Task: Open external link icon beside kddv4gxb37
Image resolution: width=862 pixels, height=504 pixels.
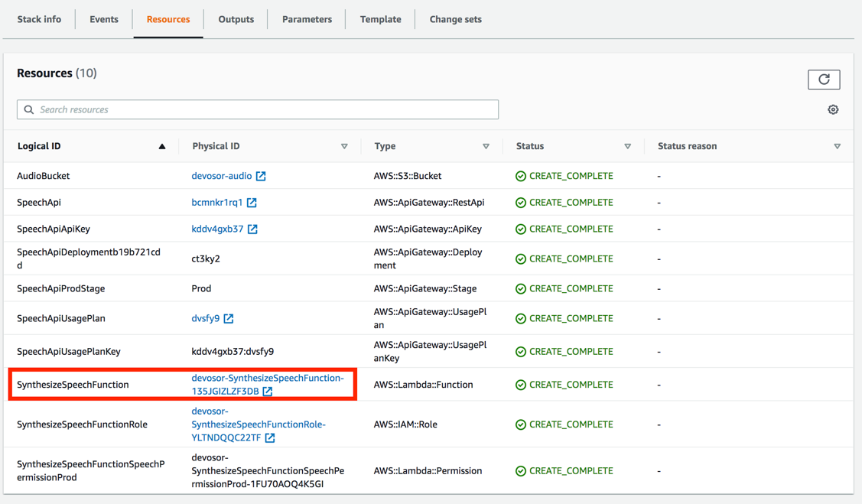Action: tap(252, 229)
